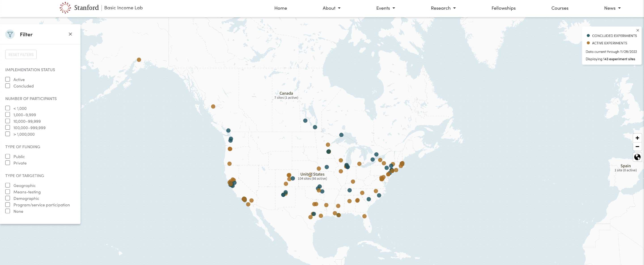Expand the News dropdown menu
This screenshot has height=265, width=644.
point(612,8)
